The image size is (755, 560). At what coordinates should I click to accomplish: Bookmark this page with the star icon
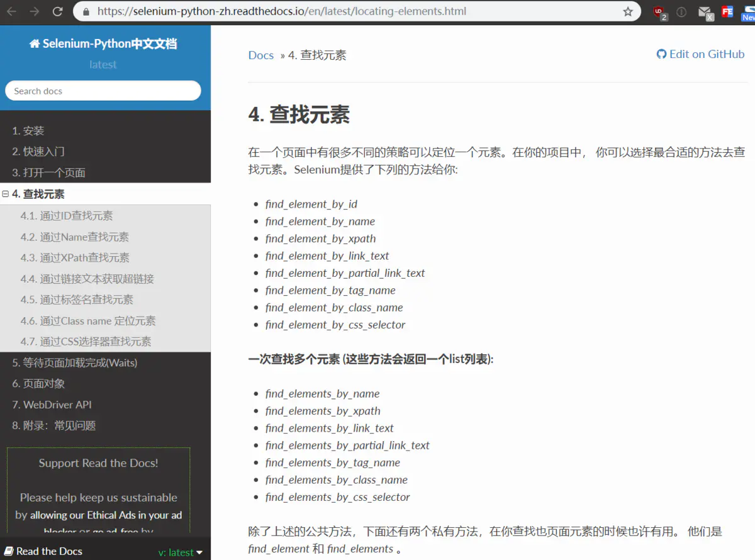(627, 11)
